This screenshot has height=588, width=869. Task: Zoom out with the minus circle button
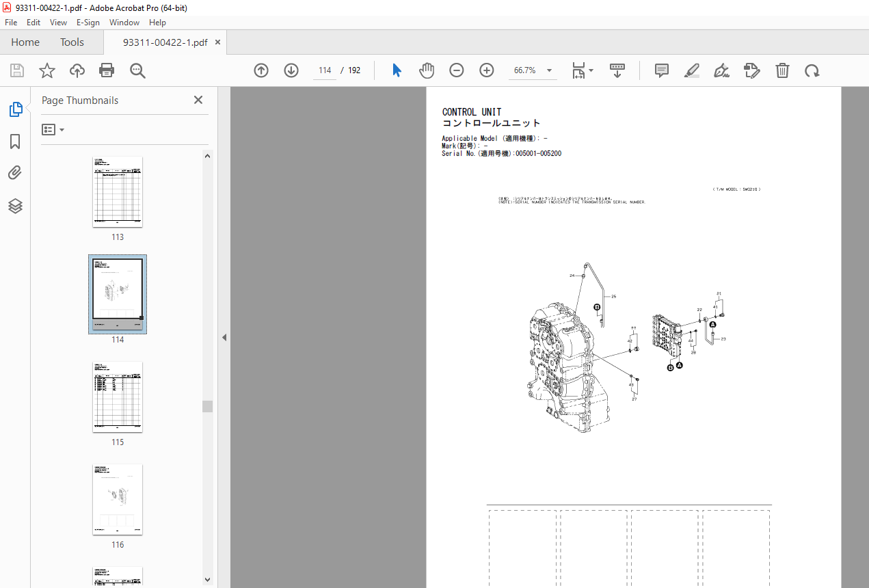pos(457,70)
